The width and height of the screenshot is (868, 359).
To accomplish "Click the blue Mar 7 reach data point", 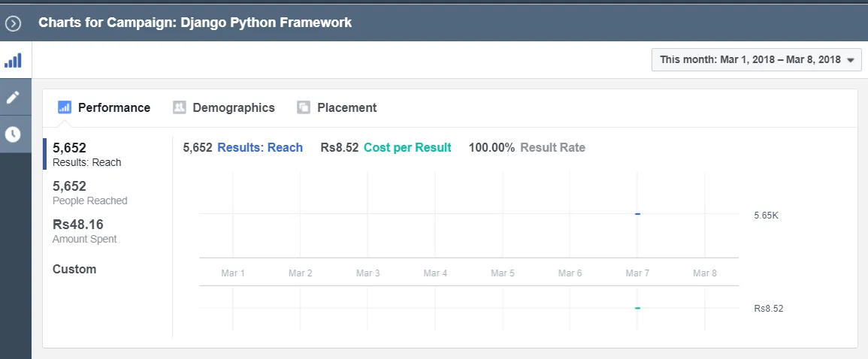I will (637, 213).
